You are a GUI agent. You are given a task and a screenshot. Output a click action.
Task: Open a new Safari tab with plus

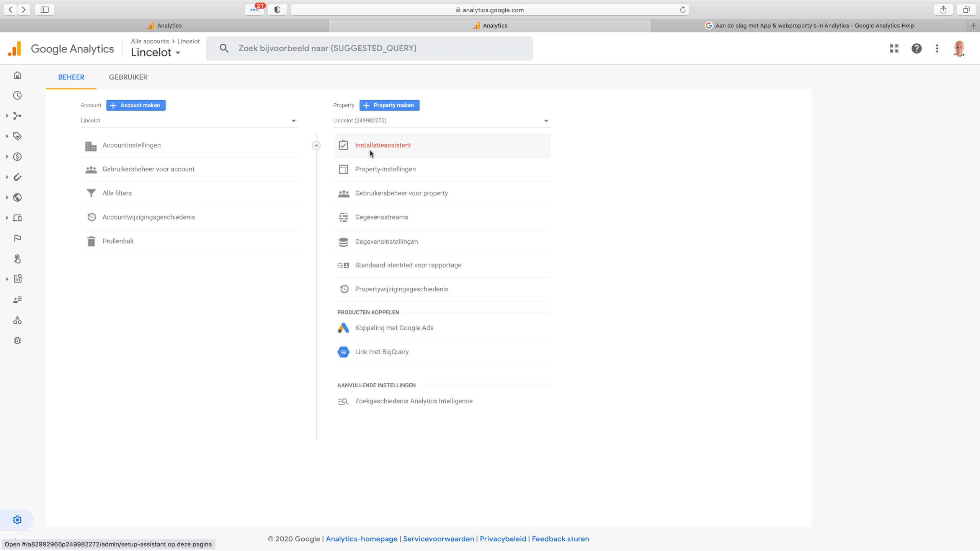(973, 26)
